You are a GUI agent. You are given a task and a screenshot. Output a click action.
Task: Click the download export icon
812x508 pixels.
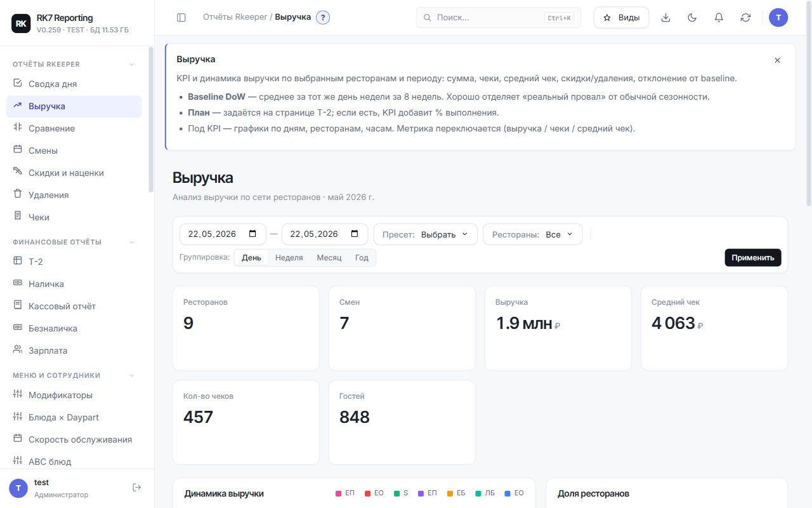pos(665,18)
